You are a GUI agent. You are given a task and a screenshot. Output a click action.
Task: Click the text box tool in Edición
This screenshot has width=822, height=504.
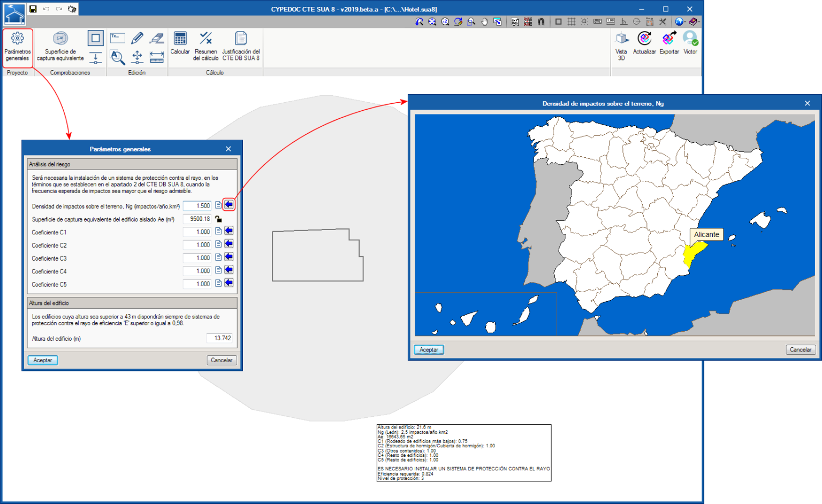[x=117, y=37]
